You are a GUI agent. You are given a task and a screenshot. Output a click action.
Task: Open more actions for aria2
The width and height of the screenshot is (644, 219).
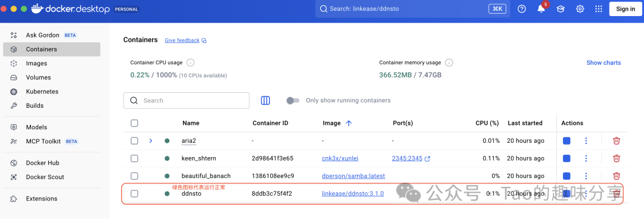[586, 140]
